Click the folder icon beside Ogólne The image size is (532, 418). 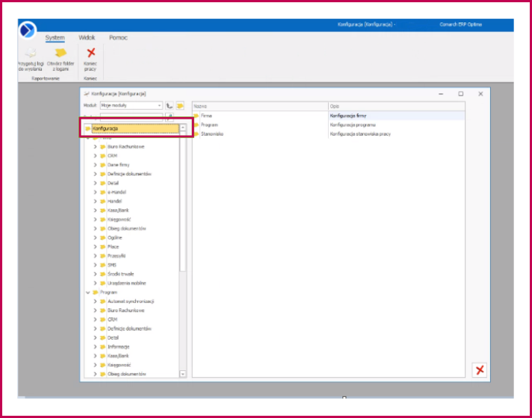(102, 237)
